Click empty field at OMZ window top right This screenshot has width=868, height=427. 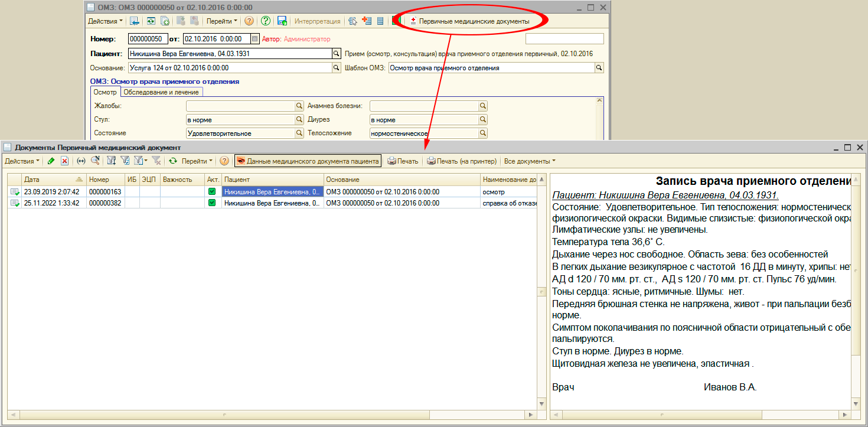tap(564, 39)
